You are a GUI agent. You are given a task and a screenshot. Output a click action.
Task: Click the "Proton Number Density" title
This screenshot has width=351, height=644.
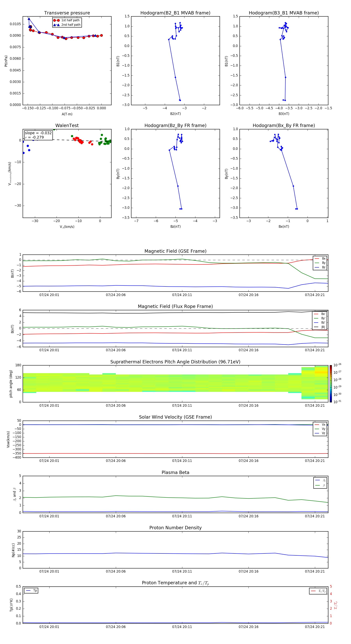(x=175, y=528)
